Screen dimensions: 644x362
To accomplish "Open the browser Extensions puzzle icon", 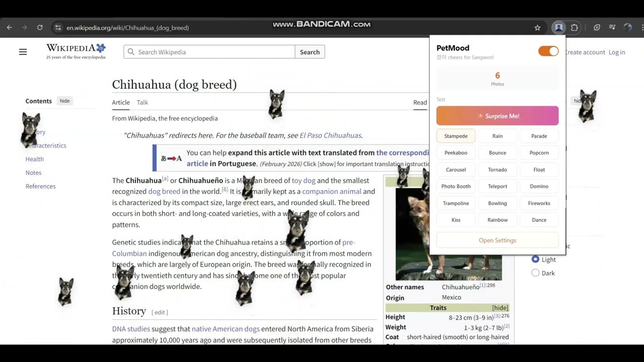I will coord(575,28).
